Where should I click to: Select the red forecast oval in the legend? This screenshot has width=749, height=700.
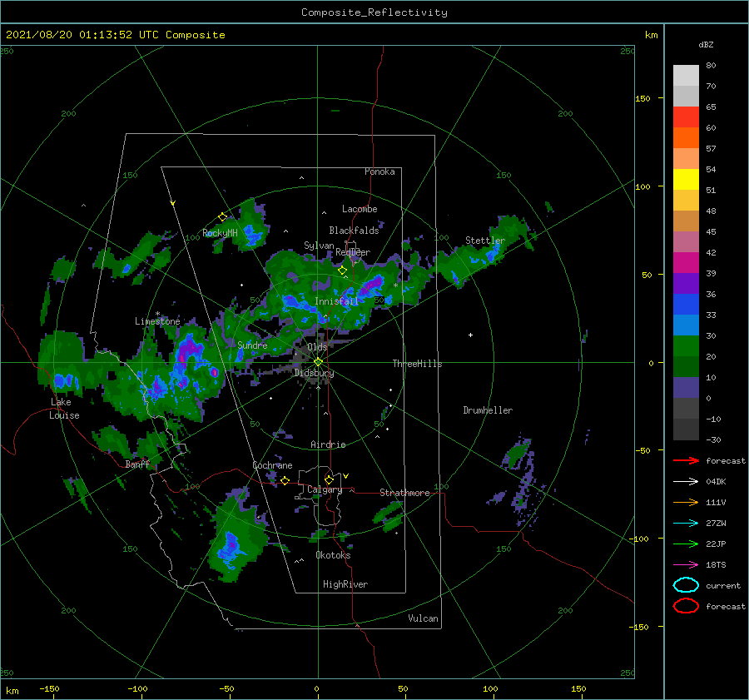click(x=686, y=606)
